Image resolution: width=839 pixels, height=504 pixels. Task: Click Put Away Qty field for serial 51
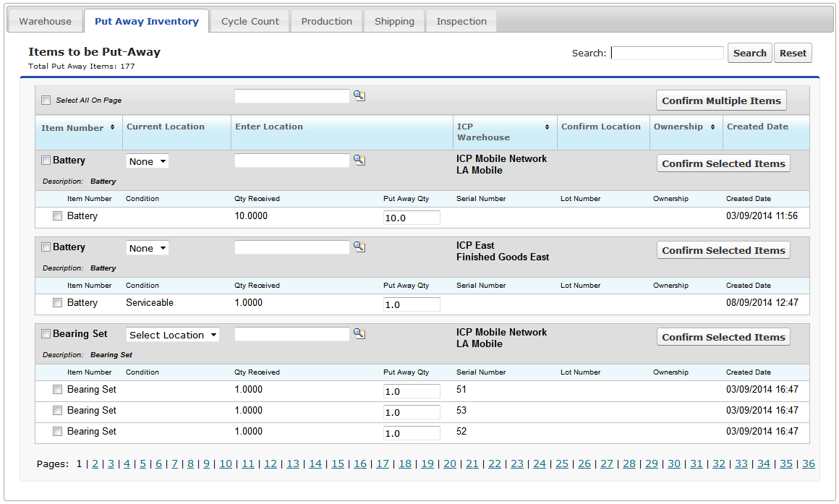[412, 391]
